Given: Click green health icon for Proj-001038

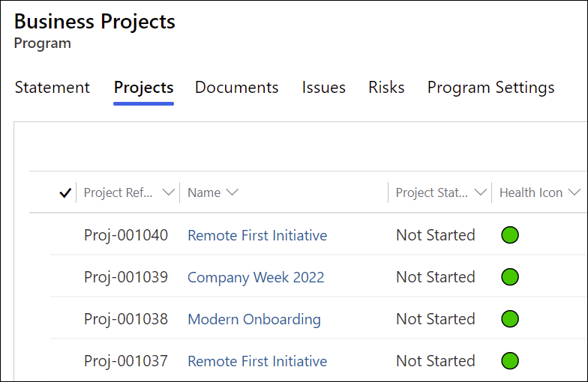Looking at the screenshot, I should (x=510, y=319).
